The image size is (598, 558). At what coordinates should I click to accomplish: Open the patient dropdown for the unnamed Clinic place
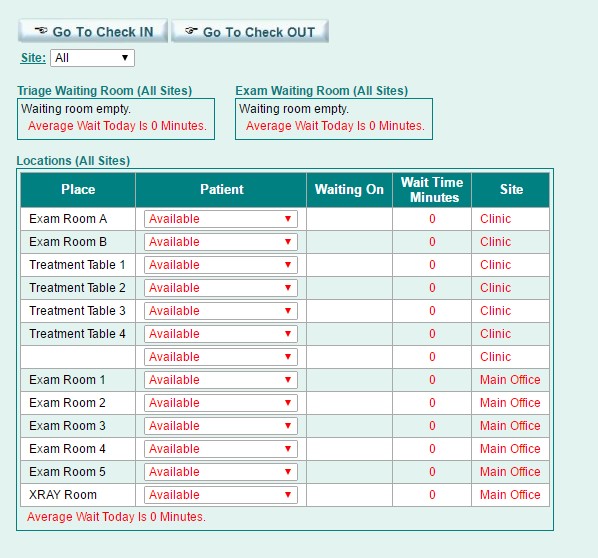[x=221, y=357]
